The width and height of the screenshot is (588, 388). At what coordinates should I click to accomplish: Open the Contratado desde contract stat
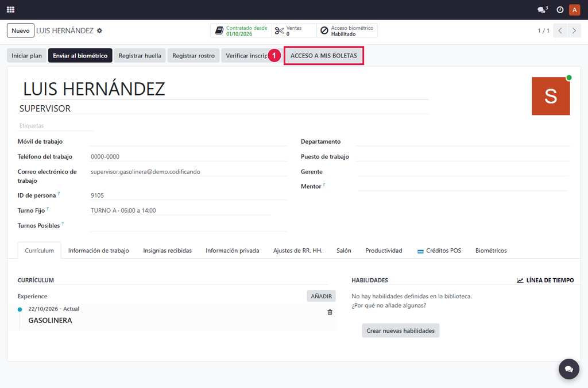pyautogui.click(x=241, y=31)
